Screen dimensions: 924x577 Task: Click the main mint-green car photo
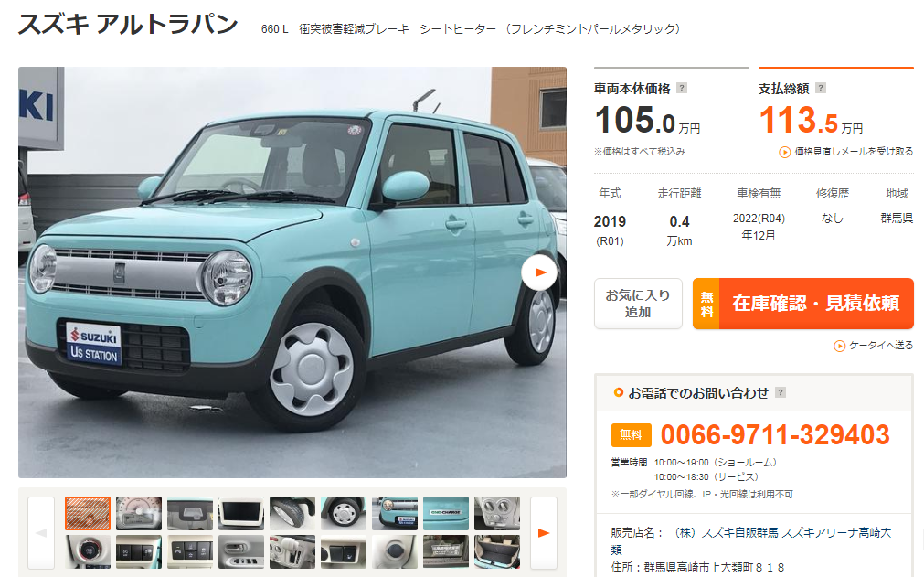(292, 272)
